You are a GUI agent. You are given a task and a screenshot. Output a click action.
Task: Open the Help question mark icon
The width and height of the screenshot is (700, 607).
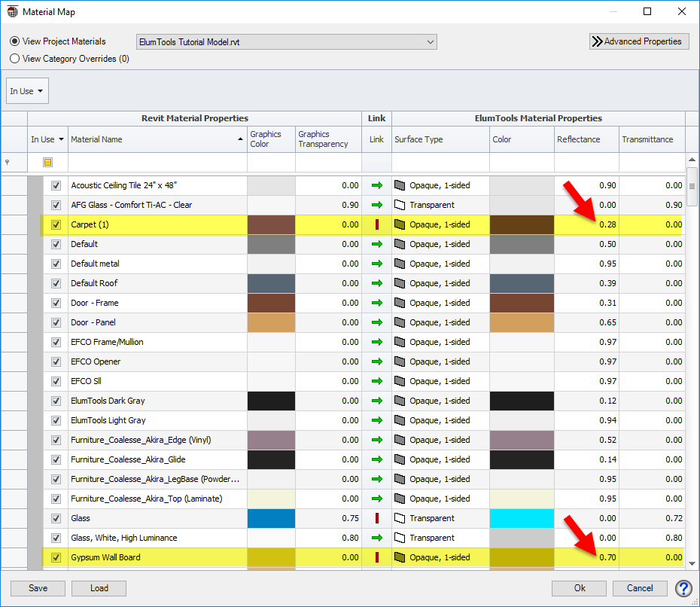click(682, 588)
